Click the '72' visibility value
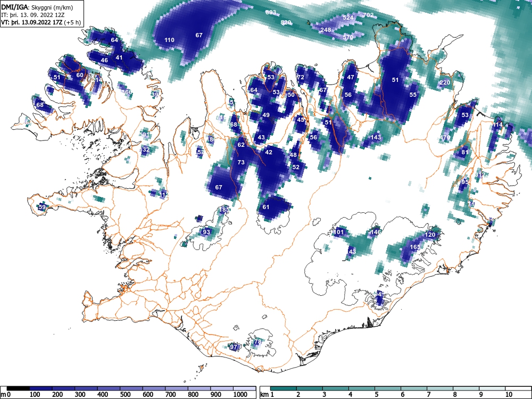Viewport: 532px width, 399px height. (301, 77)
